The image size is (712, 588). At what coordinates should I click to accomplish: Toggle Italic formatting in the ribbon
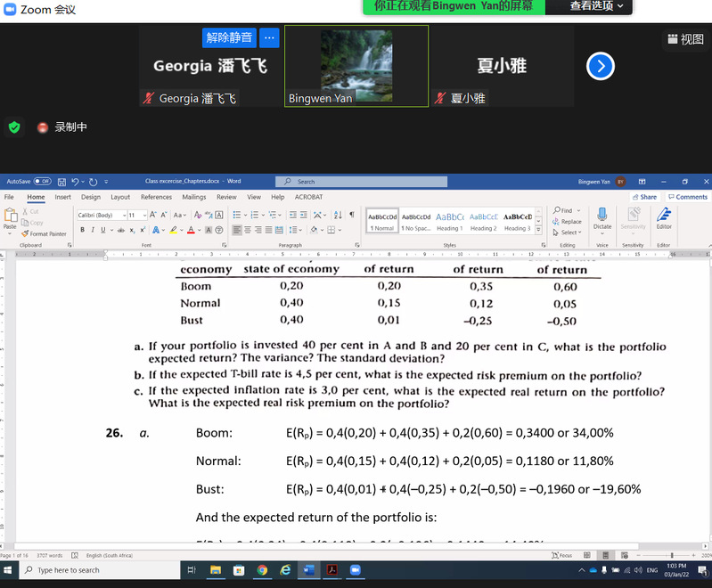point(93,230)
